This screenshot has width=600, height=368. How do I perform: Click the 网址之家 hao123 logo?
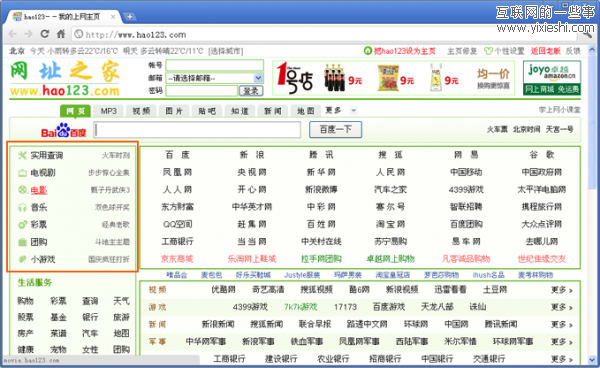[65, 79]
